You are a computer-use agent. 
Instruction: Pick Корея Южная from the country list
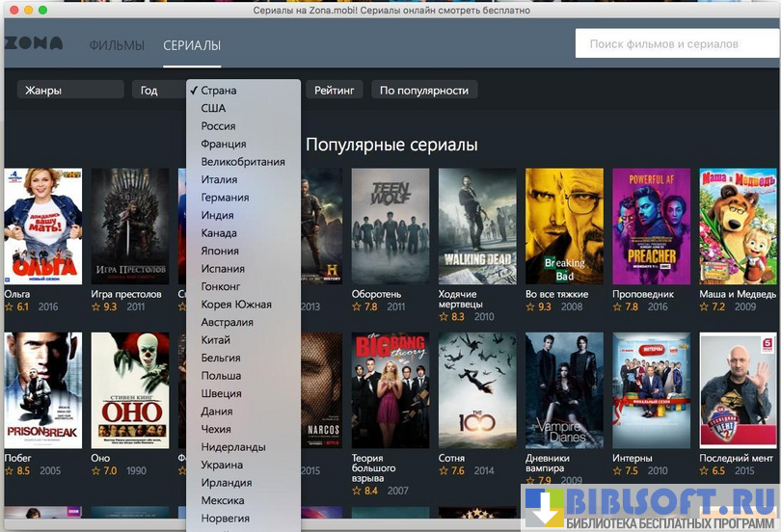click(236, 305)
